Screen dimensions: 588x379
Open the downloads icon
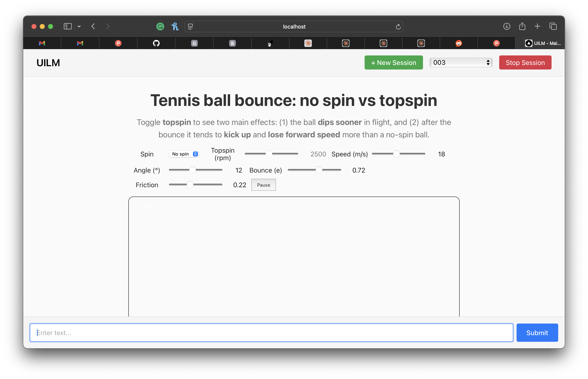click(x=506, y=26)
